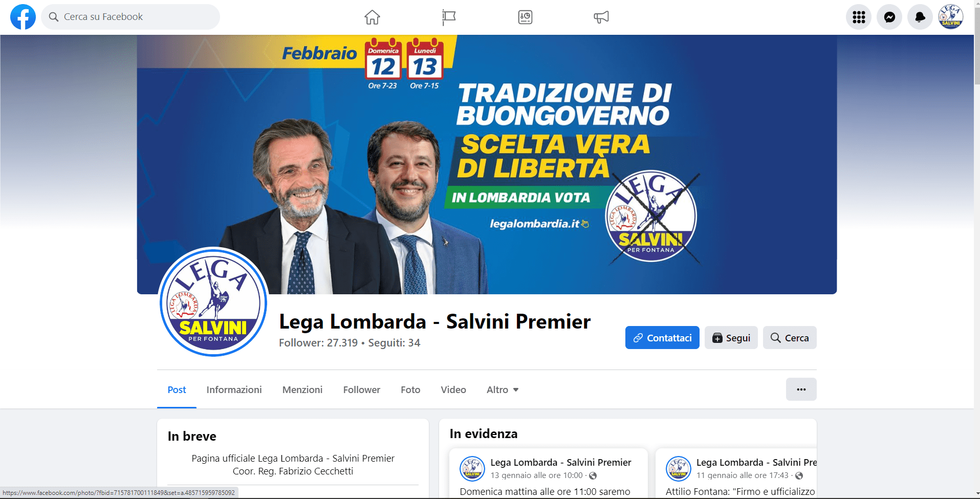Open Pages flag icon in top bar

click(x=449, y=17)
